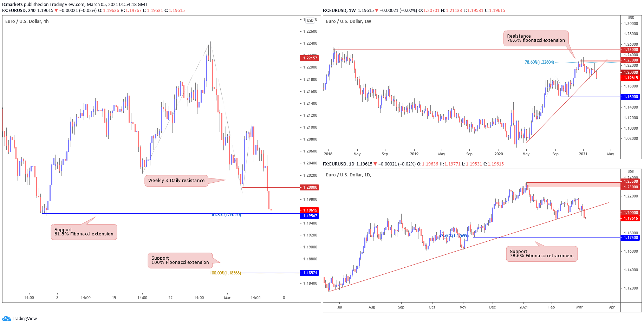Click the Weekly & Daily resistance callout

pyautogui.click(x=176, y=181)
